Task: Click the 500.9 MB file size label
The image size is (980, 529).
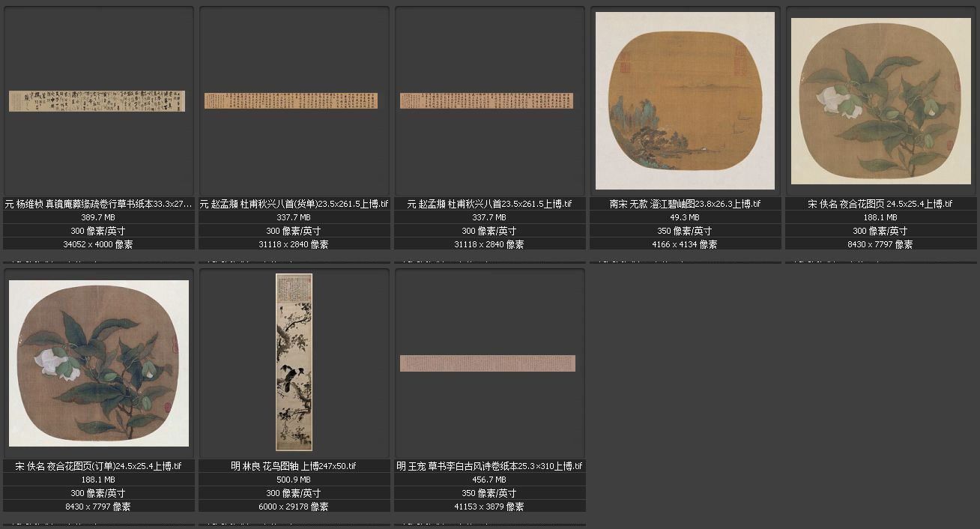Action: (x=294, y=480)
